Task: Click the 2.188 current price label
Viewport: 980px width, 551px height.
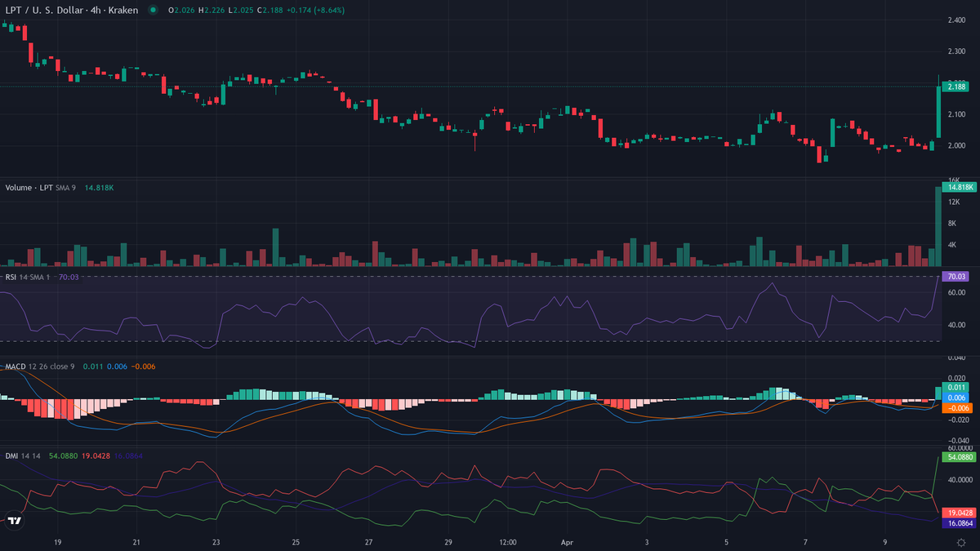Action: tap(955, 87)
